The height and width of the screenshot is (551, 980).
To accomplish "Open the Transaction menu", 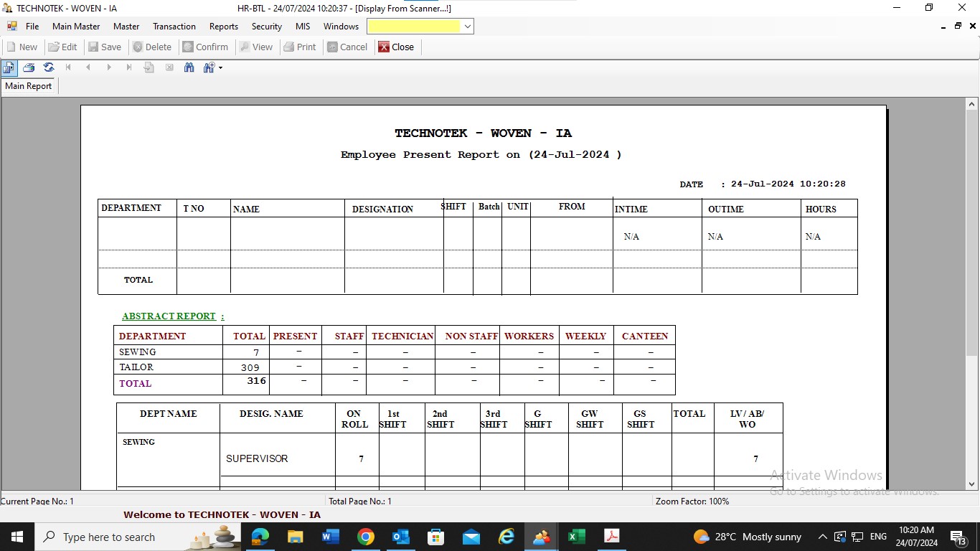I will tap(174, 27).
